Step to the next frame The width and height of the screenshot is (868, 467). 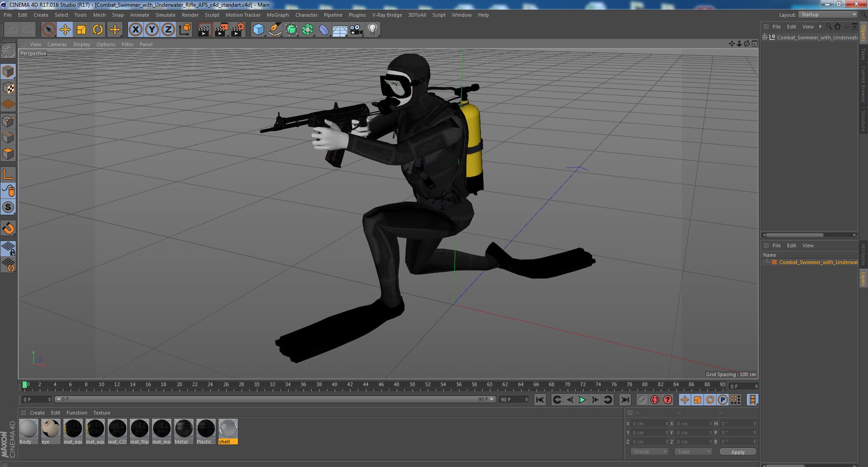tap(595, 400)
